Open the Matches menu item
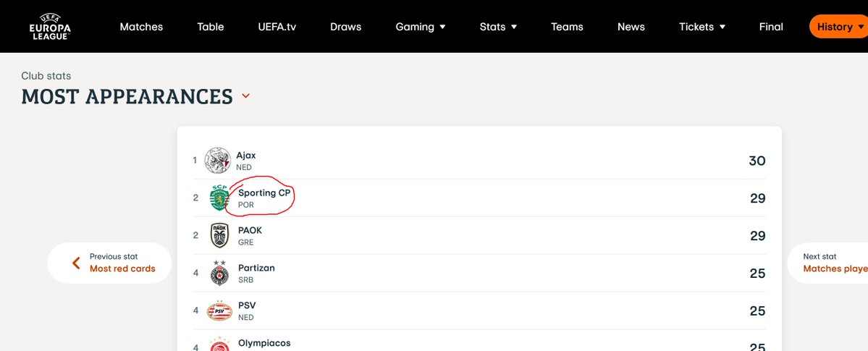The width and height of the screenshot is (868, 351). (141, 27)
